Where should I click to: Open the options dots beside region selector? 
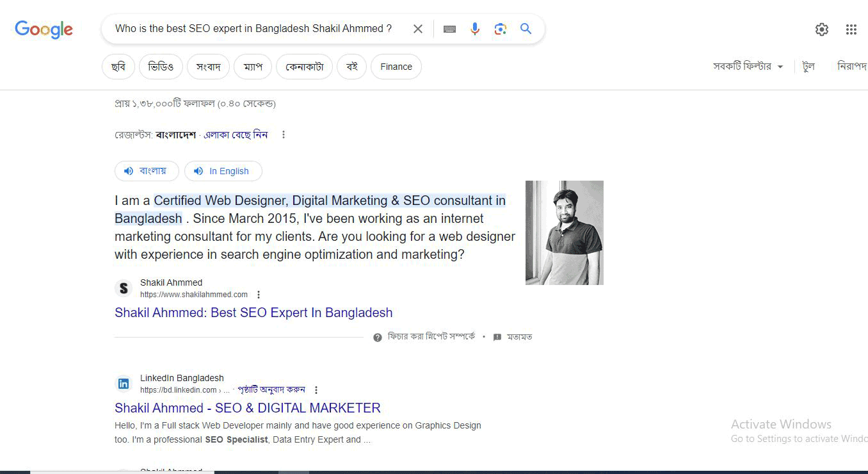pos(284,135)
